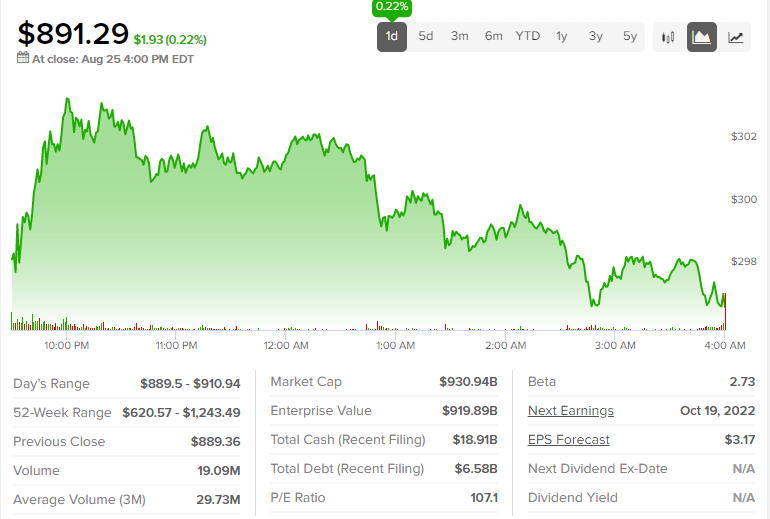Click the Total Debt (Recent Filing) label
Screen dimensions: 770x519
(x=347, y=468)
